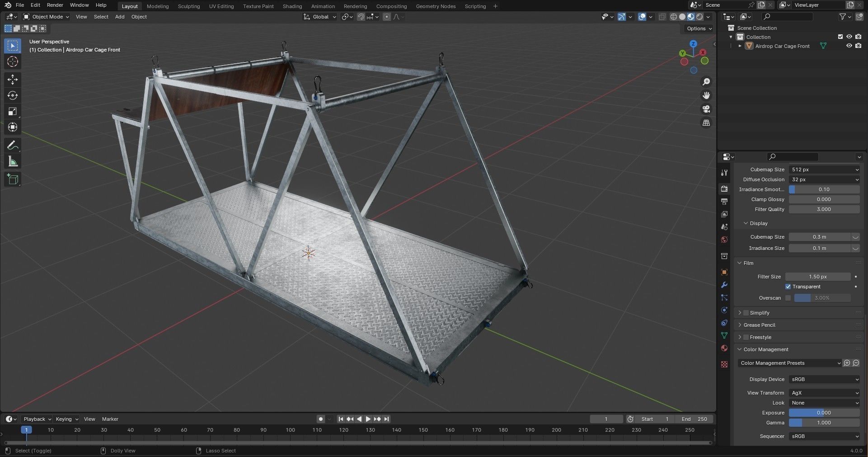Hide Airdrop Car Cage Front in viewport
The image size is (868, 457).
tap(849, 46)
